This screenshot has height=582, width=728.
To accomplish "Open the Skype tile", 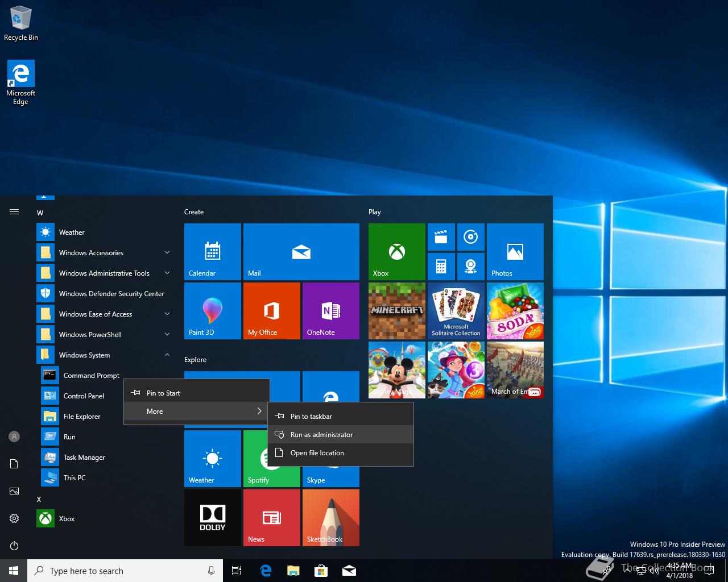I will [x=331, y=476].
